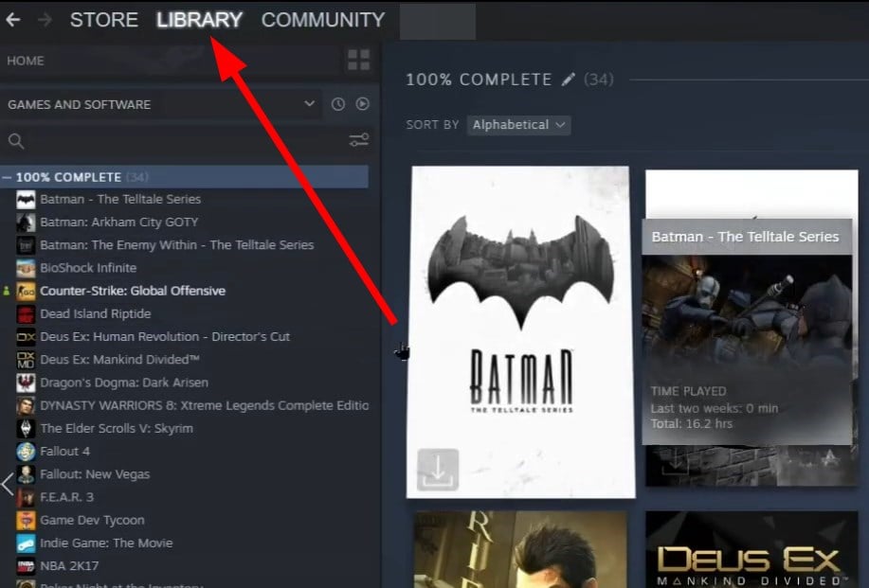This screenshot has height=588, width=869.
Task: Click the left chevron at sidebar edge
Action: click(8, 484)
